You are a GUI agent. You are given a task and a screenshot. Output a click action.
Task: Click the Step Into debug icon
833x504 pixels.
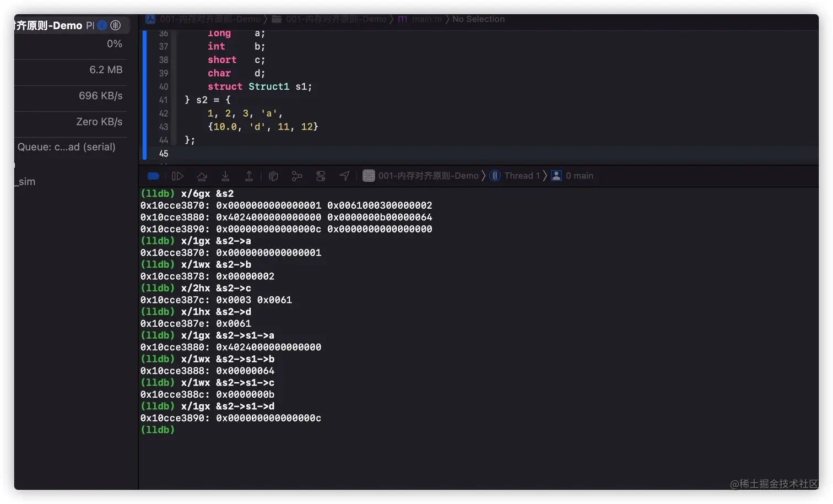pyautogui.click(x=225, y=176)
